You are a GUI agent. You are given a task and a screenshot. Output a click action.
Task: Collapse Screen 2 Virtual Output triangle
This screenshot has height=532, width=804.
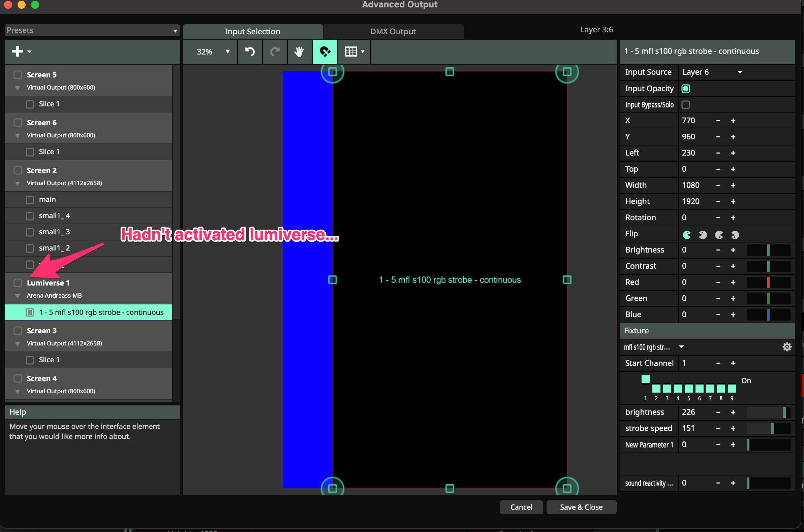pyautogui.click(x=18, y=184)
